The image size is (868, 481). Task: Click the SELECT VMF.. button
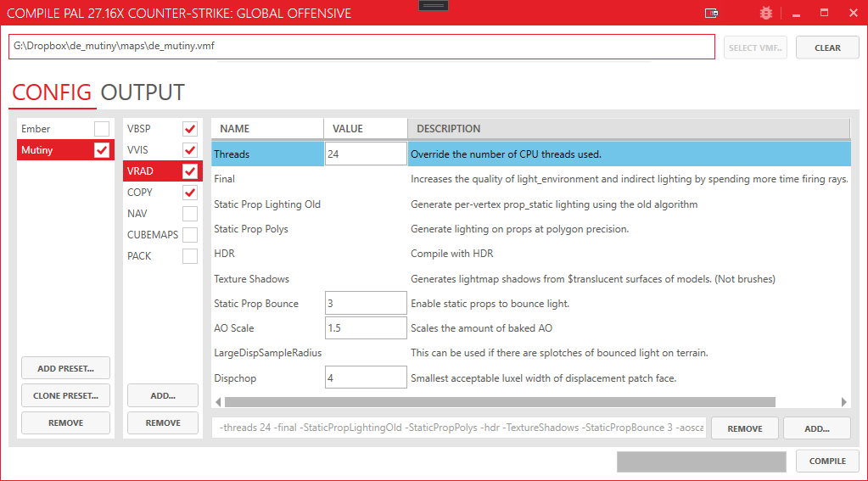pos(755,48)
